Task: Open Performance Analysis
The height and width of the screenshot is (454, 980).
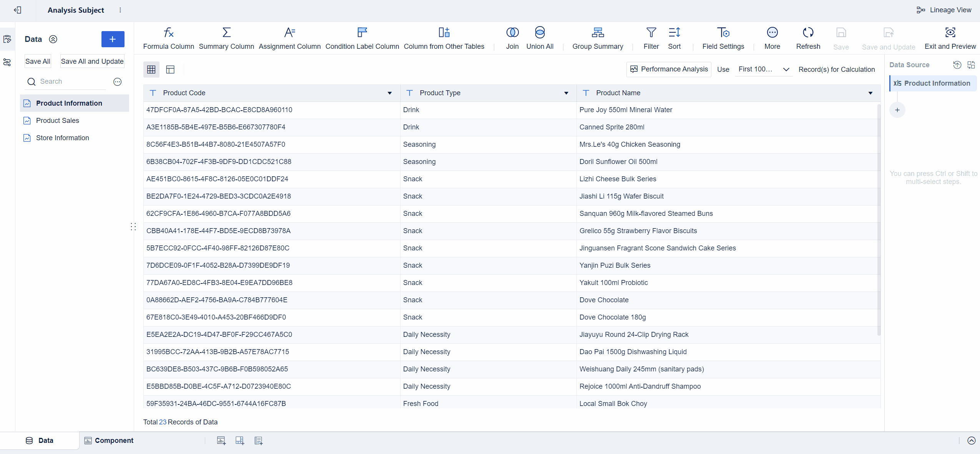Action: (x=669, y=69)
